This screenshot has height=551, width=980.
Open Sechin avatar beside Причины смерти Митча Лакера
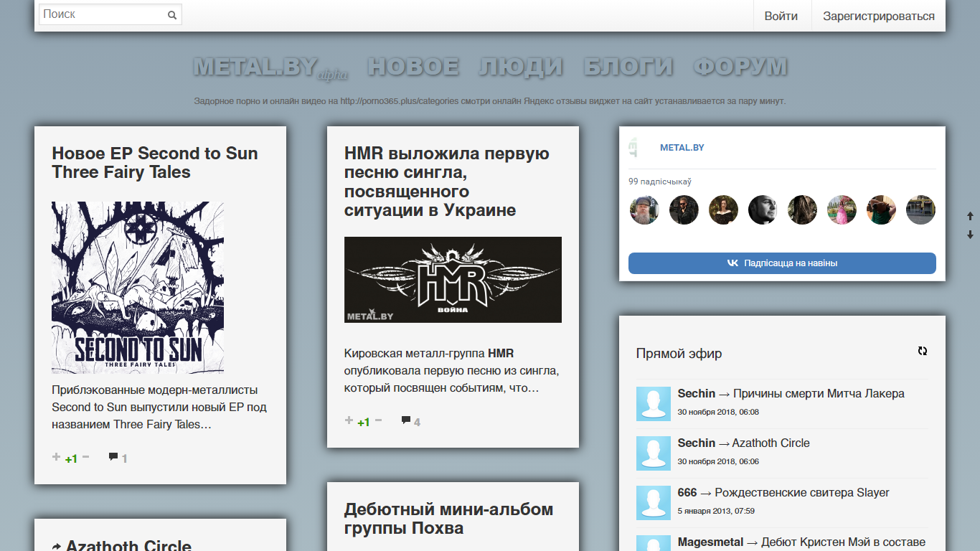point(654,404)
